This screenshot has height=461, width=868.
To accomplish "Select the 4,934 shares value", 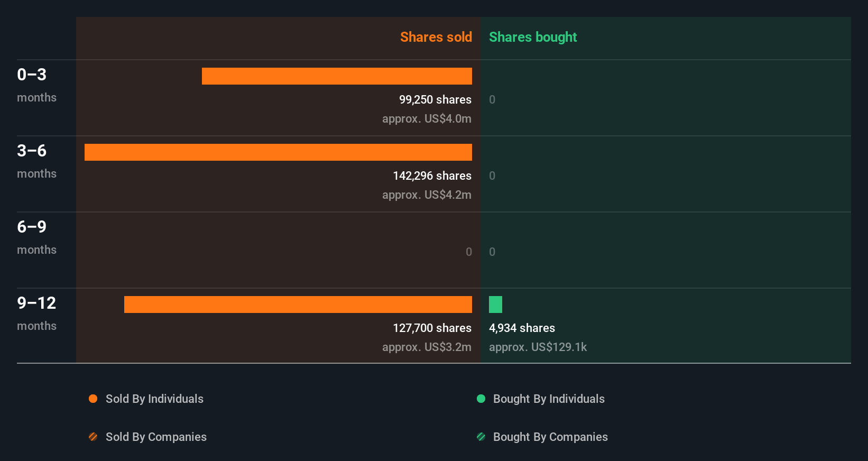I will [x=522, y=328].
